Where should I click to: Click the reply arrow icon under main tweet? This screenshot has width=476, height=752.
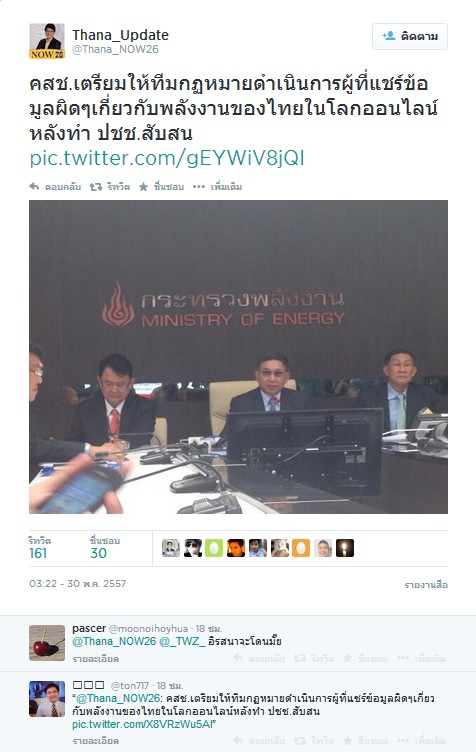(x=34, y=187)
